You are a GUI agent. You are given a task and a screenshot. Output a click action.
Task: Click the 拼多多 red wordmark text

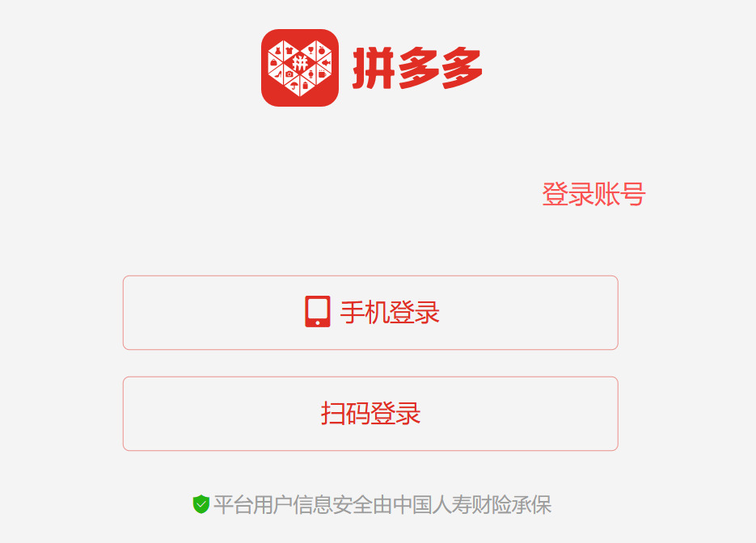click(417, 68)
